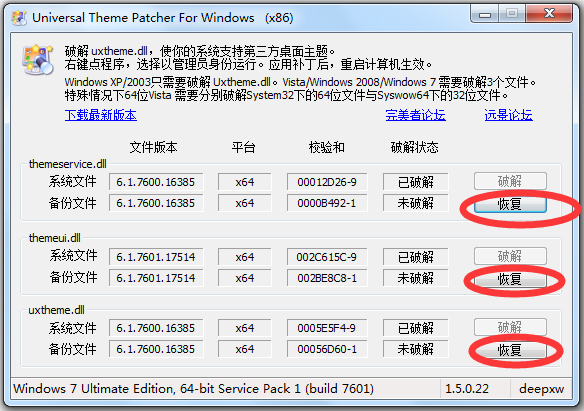Minimize the Universal Theme Patcher window
Viewport: 584px width, 411px height.
[x=485, y=14]
